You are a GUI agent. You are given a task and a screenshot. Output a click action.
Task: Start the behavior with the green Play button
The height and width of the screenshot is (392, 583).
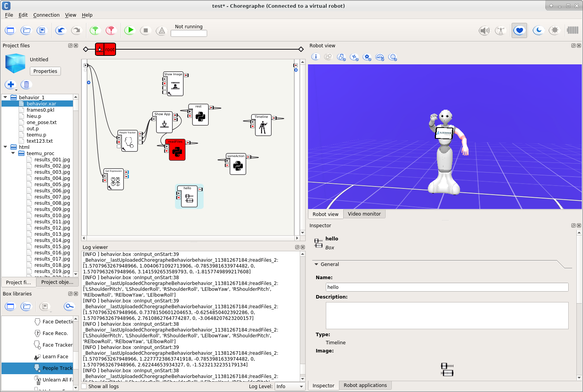pyautogui.click(x=130, y=30)
